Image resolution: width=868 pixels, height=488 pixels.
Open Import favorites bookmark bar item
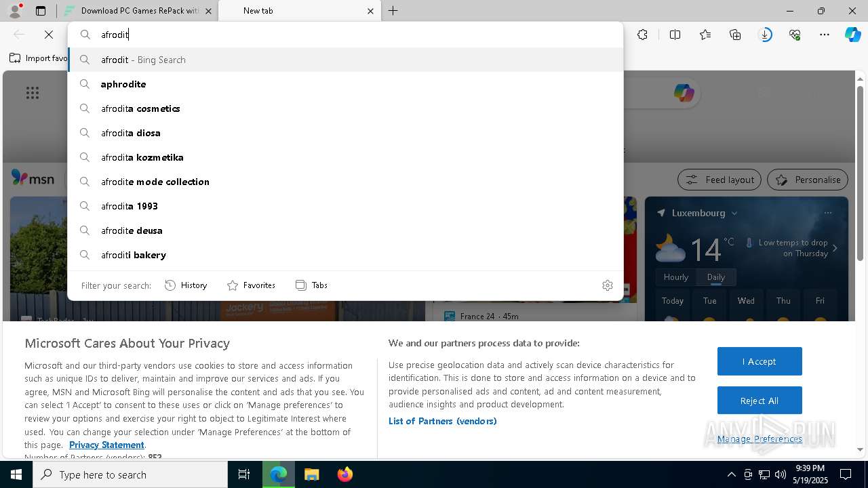click(39, 58)
